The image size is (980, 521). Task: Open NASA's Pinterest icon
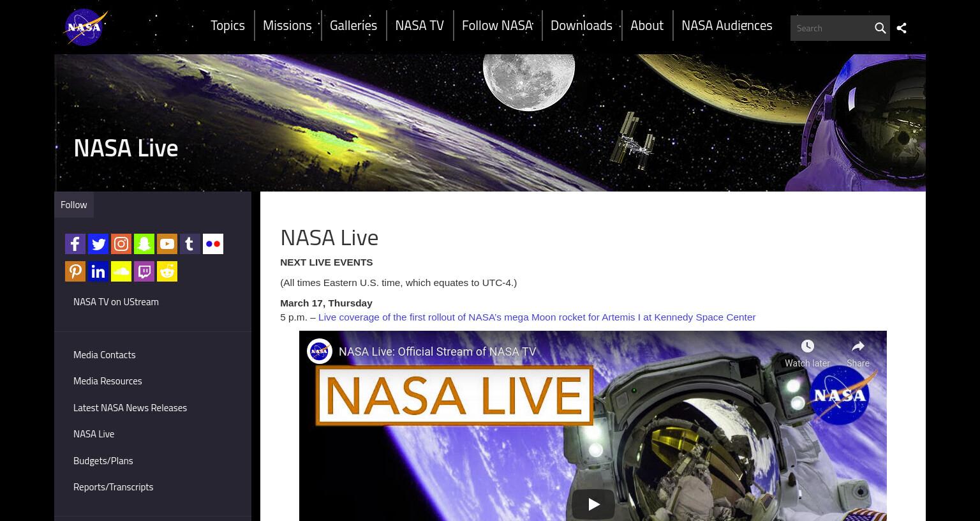point(75,271)
